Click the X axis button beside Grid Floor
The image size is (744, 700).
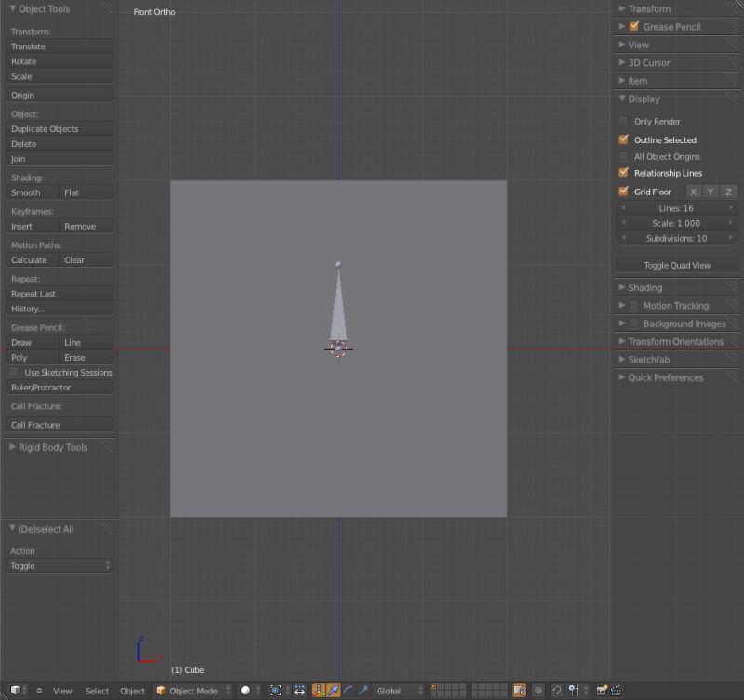(x=693, y=191)
